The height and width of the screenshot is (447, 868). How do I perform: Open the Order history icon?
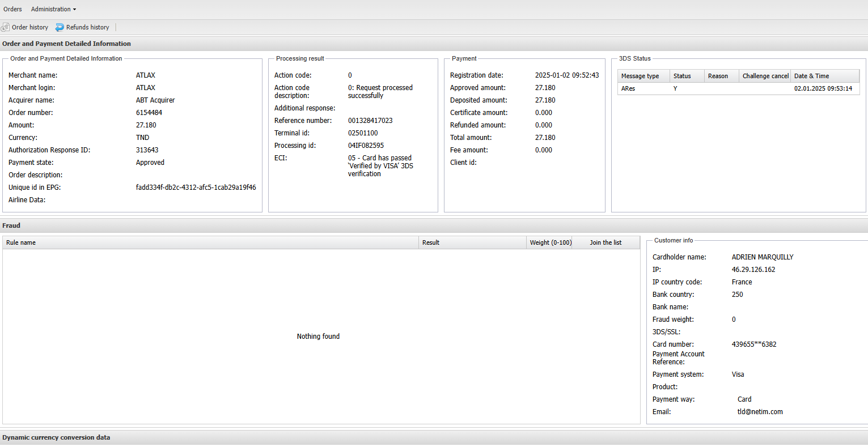coord(6,27)
